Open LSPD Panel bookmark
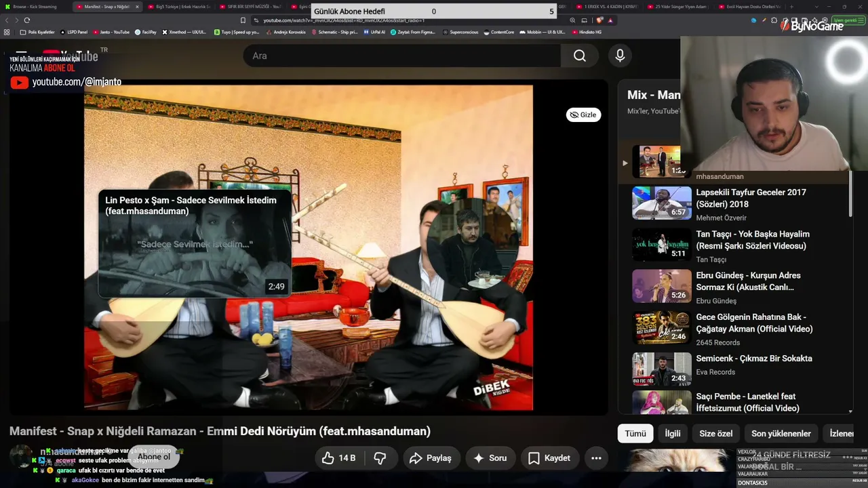 75,32
